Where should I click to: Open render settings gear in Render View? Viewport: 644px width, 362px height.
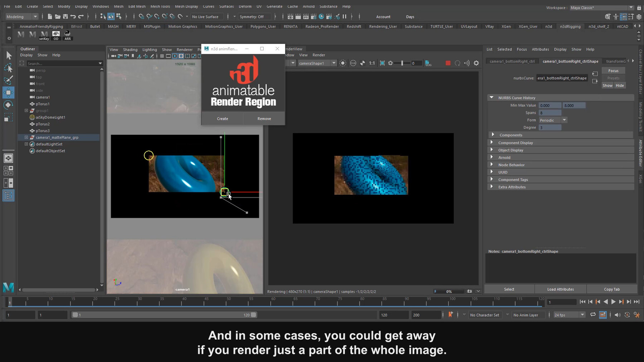tap(476, 63)
